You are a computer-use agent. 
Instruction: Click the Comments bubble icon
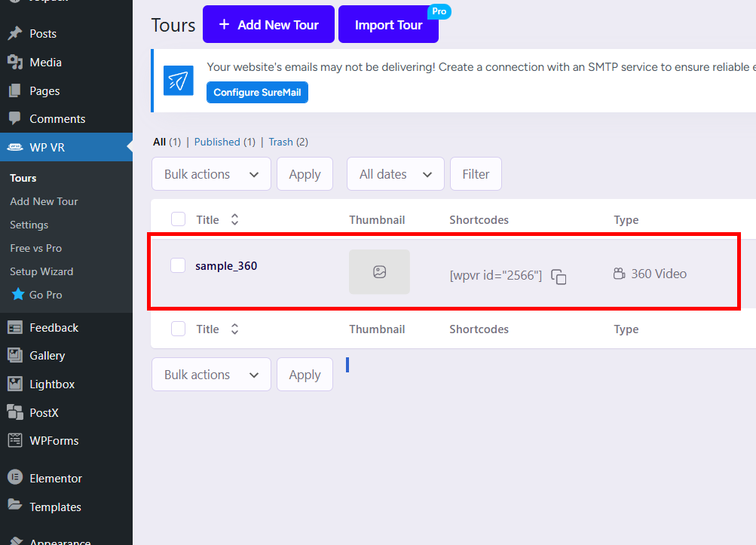(x=15, y=118)
